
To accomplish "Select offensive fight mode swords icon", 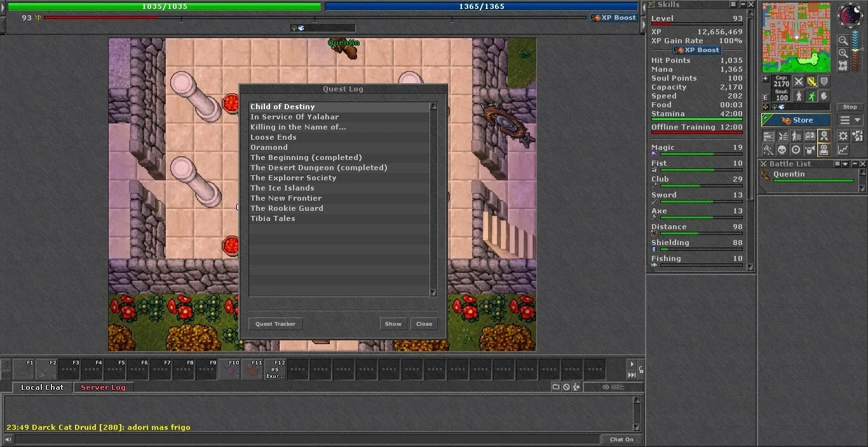I will pos(799,81).
